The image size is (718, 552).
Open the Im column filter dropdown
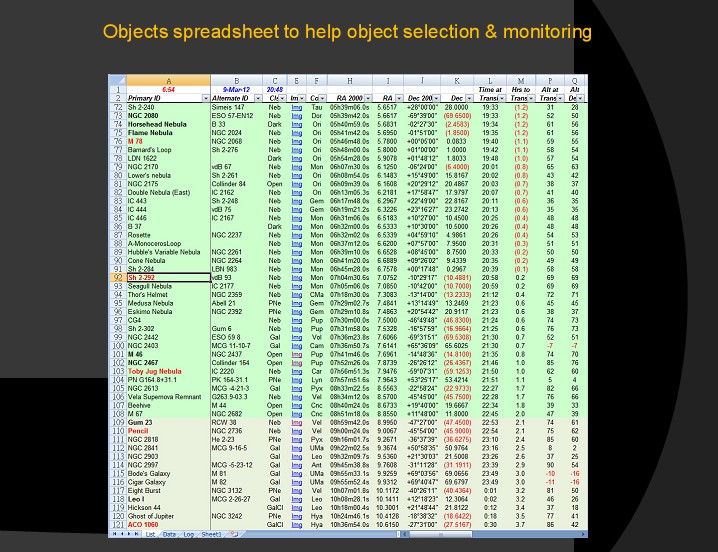pyautogui.click(x=302, y=98)
